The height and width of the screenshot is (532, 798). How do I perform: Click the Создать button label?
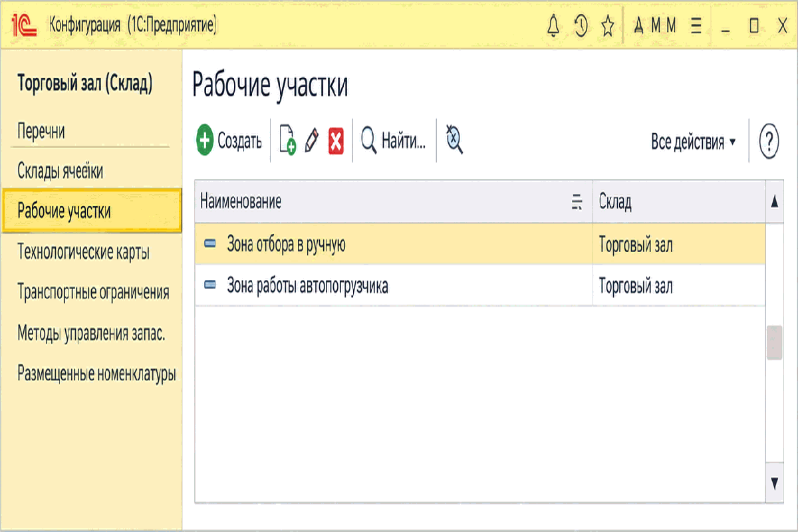pos(239,141)
